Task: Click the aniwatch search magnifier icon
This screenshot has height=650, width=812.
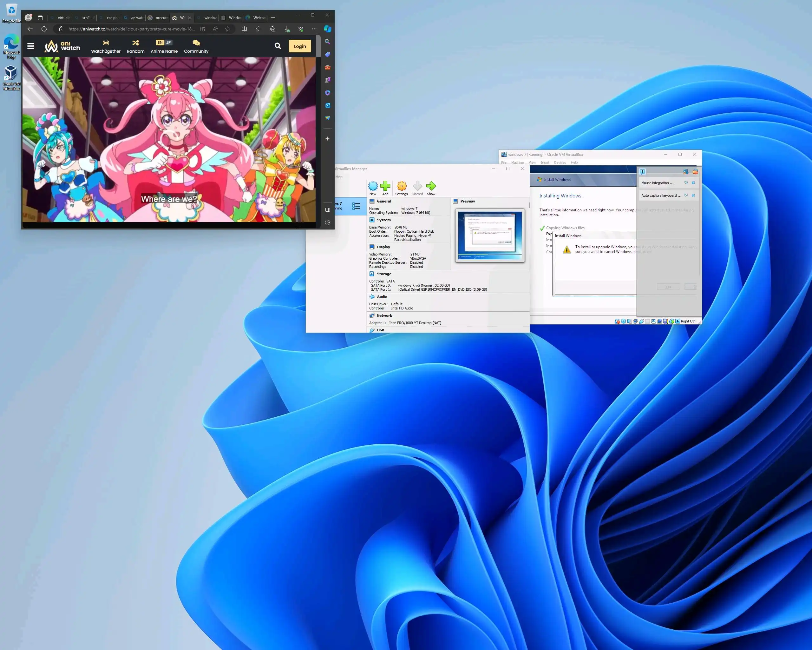Action: pos(278,46)
